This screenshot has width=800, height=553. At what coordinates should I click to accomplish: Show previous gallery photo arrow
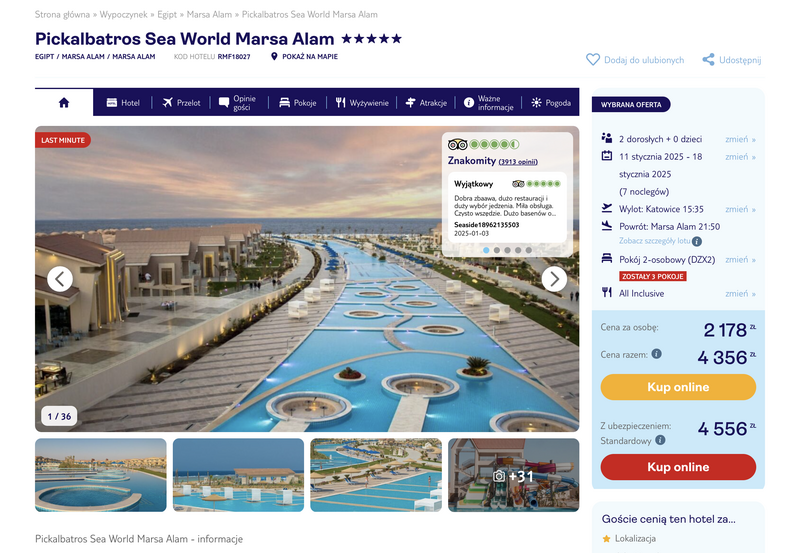(60, 279)
